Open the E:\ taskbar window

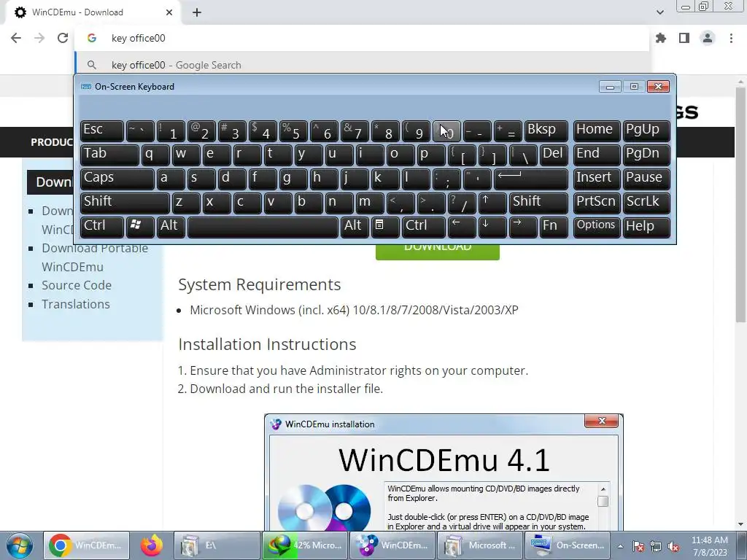coord(217,545)
